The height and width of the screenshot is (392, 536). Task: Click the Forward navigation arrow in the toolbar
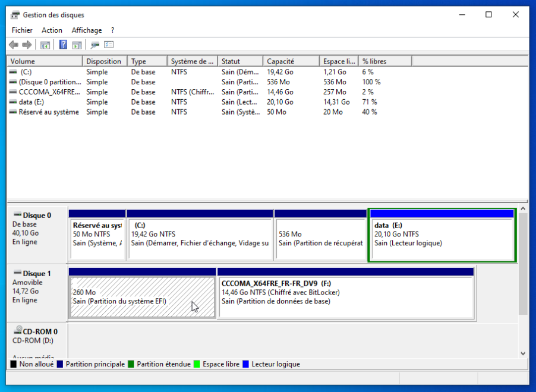pyautogui.click(x=26, y=44)
